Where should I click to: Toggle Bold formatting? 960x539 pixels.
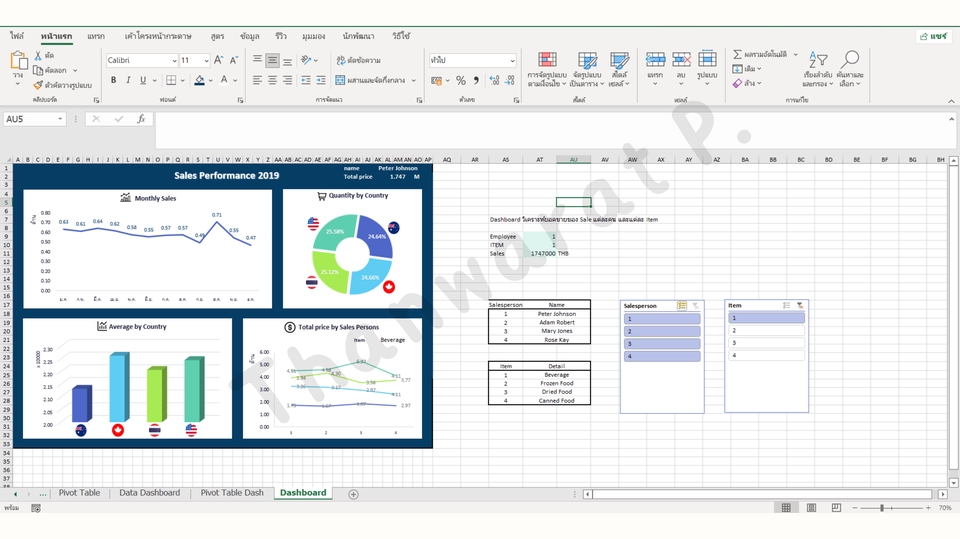(x=113, y=80)
